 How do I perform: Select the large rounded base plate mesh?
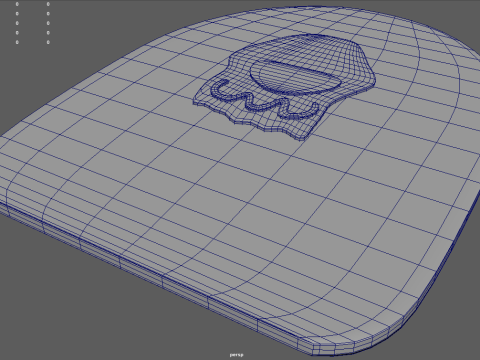(240, 182)
